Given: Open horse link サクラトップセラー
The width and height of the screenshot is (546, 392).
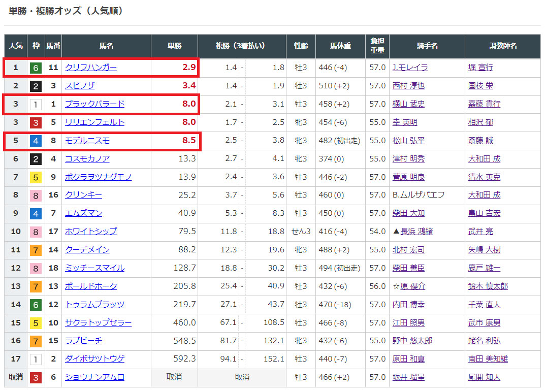Looking at the screenshot, I should tap(98, 323).
